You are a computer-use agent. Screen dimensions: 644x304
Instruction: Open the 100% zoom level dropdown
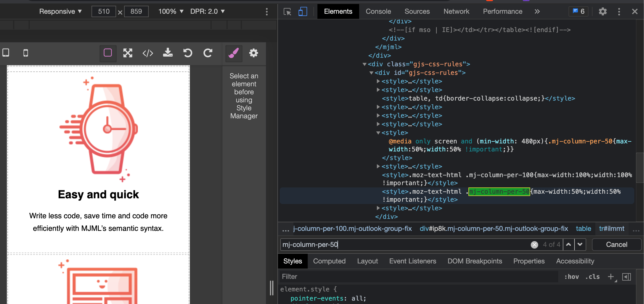(170, 11)
